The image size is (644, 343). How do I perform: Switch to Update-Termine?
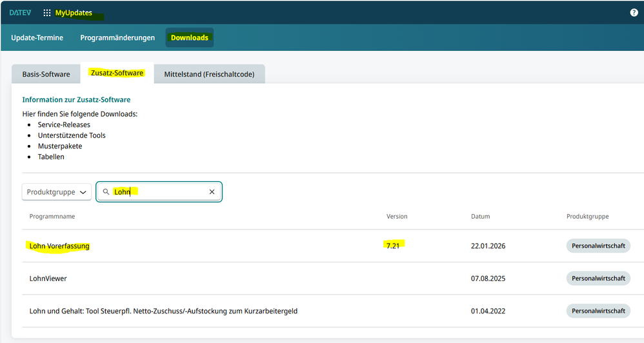(x=37, y=38)
